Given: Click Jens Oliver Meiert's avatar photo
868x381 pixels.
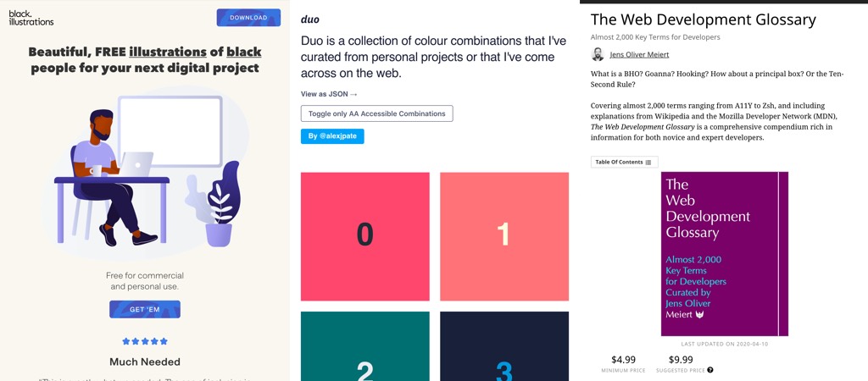Looking at the screenshot, I should [x=598, y=55].
